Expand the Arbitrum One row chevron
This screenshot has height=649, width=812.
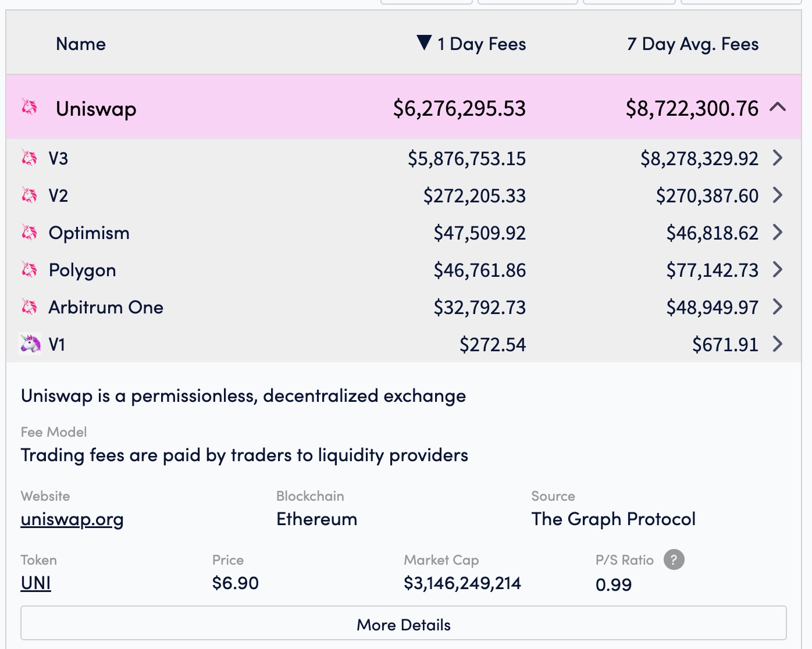coord(778,306)
